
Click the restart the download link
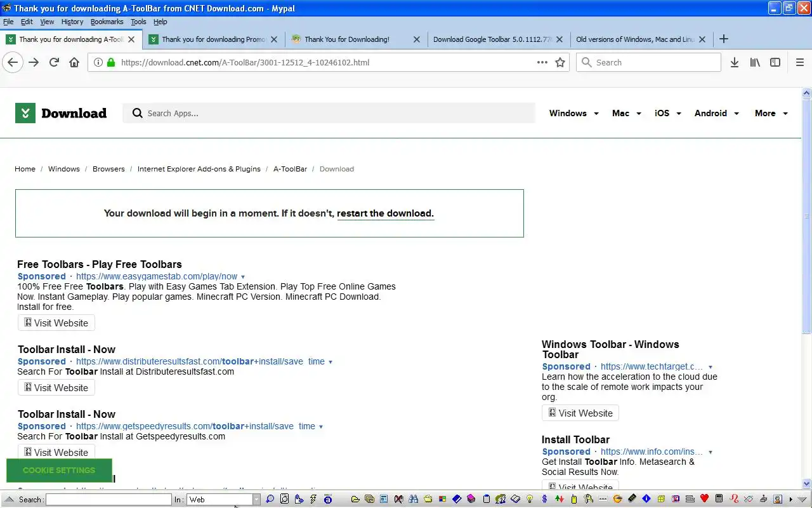pyautogui.click(x=385, y=213)
